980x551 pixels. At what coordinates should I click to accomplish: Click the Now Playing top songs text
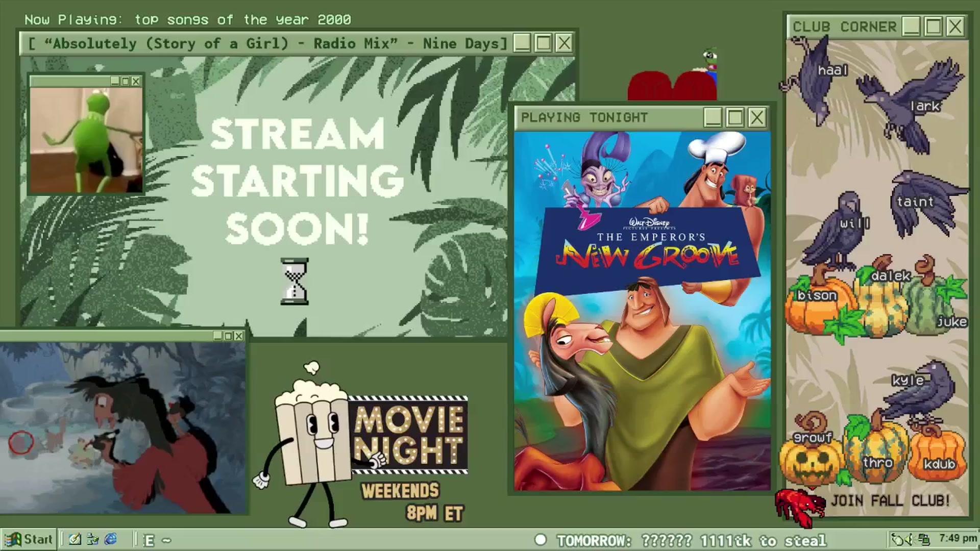tap(188, 19)
